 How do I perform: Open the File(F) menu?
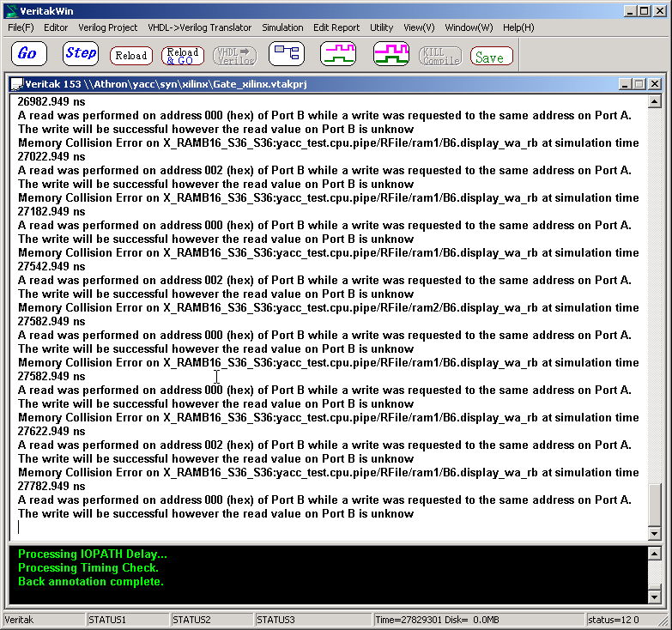click(21, 27)
